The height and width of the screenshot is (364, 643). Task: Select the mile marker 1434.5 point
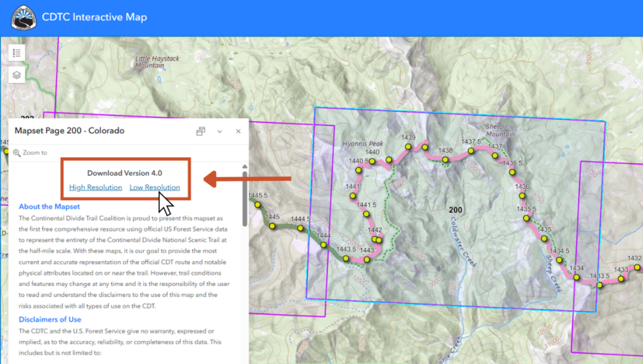point(559,260)
